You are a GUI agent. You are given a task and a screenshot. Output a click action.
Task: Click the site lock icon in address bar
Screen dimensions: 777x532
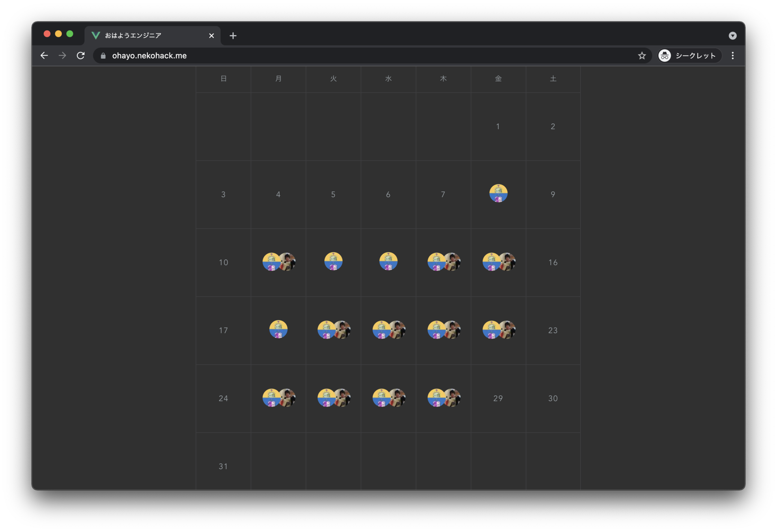click(x=103, y=56)
